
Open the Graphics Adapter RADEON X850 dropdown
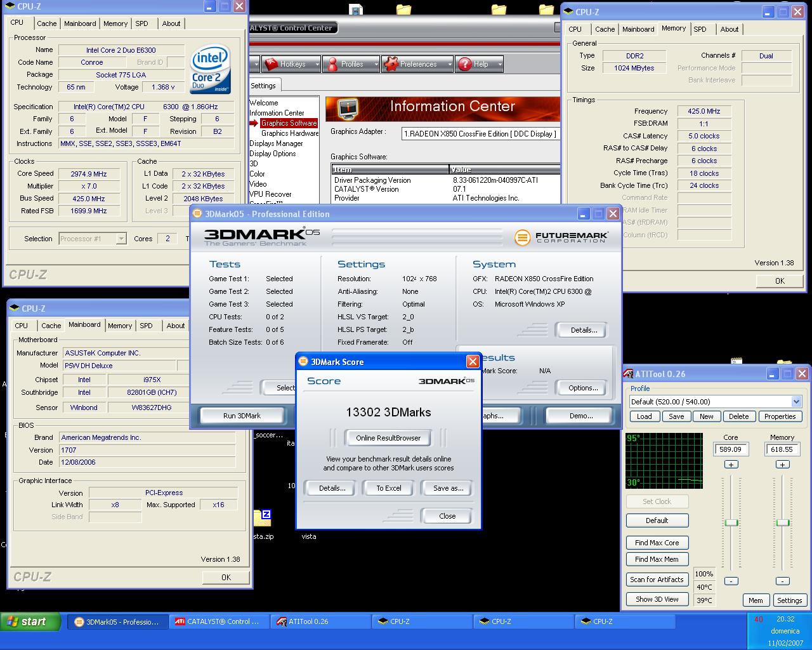click(481, 134)
